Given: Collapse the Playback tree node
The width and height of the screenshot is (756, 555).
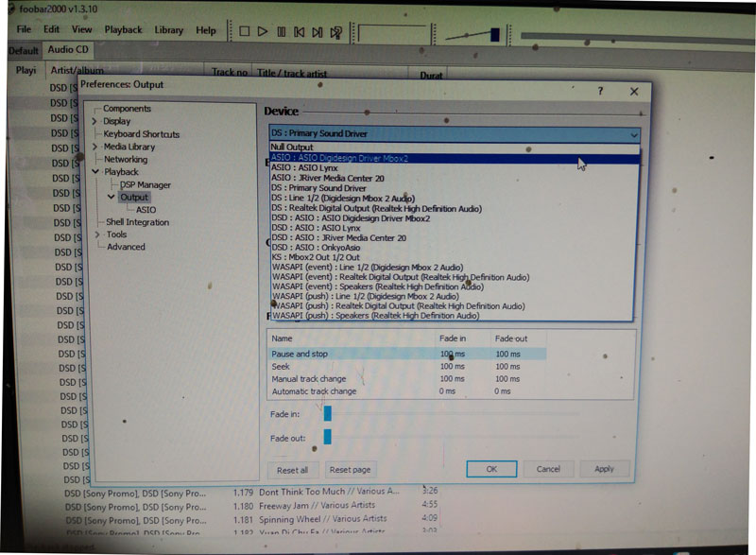Looking at the screenshot, I should pyautogui.click(x=95, y=172).
